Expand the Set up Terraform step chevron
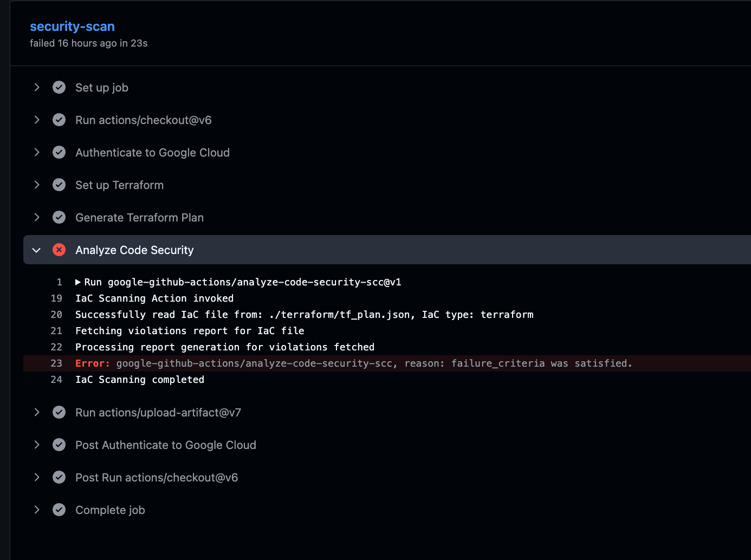This screenshot has height=560, width=751. coord(37,185)
